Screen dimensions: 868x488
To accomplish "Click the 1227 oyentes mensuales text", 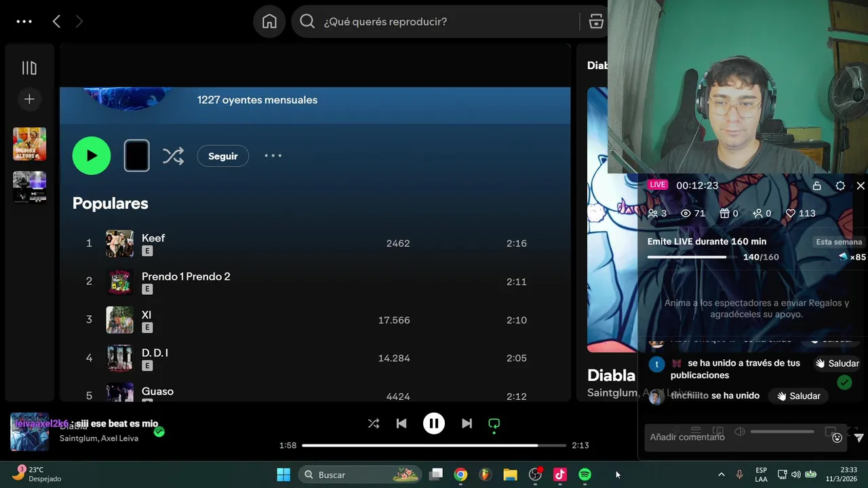I will 257,100.
